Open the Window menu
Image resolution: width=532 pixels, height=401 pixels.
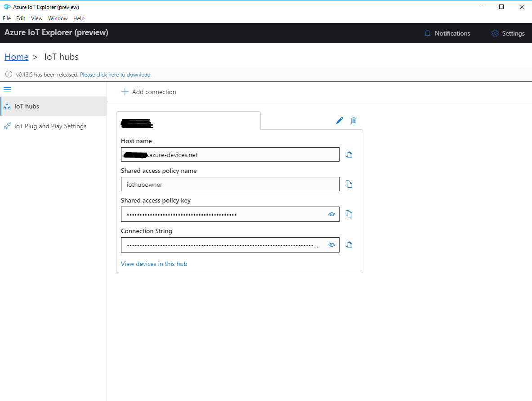(x=58, y=18)
